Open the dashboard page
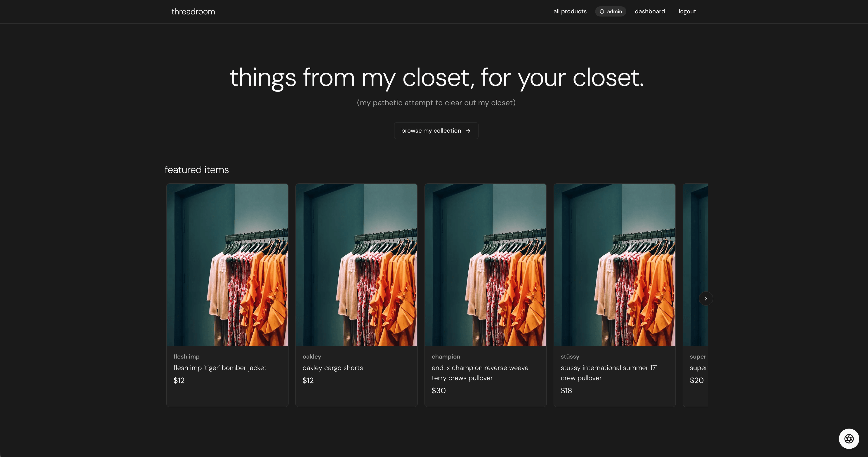This screenshot has height=457, width=868. 650,11
